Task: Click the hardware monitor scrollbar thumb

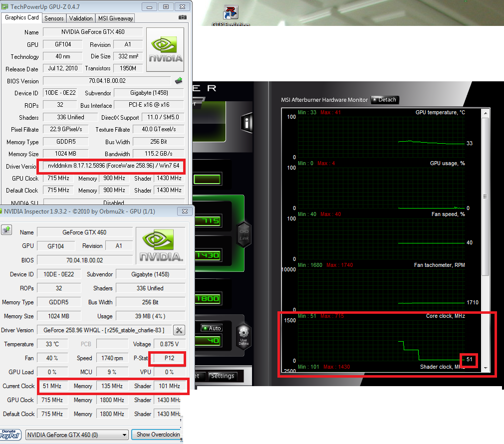Action: tap(486, 197)
